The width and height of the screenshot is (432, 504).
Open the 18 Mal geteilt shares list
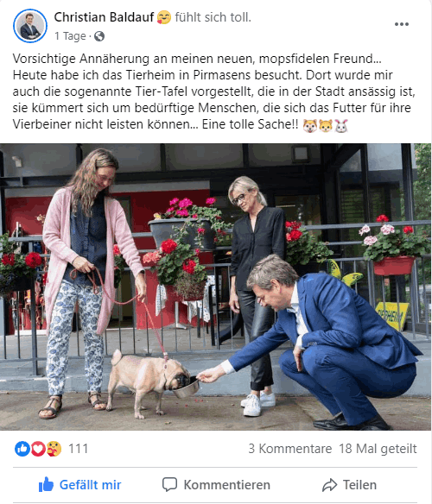coord(378,449)
